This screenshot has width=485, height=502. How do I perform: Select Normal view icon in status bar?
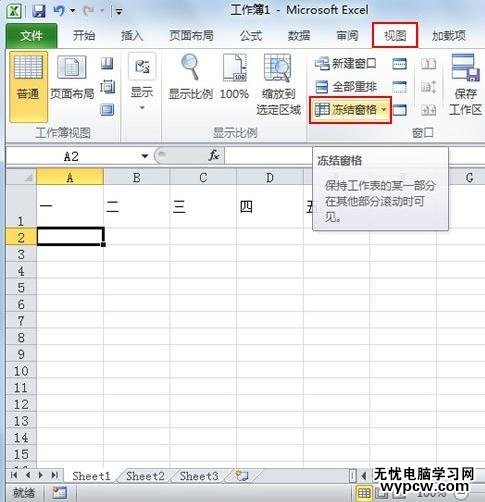(364, 493)
